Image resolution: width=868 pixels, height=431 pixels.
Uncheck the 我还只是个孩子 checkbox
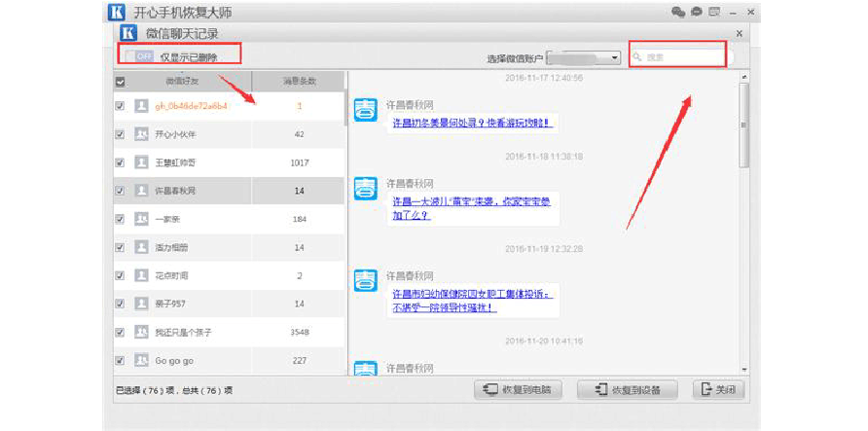120,332
